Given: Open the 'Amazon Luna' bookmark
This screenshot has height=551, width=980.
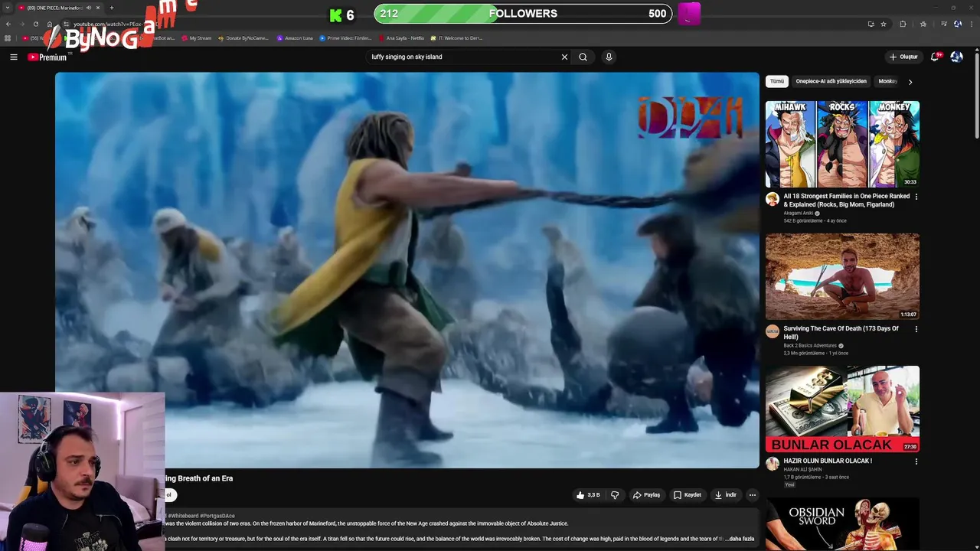Looking at the screenshot, I should tap(295, 37).
